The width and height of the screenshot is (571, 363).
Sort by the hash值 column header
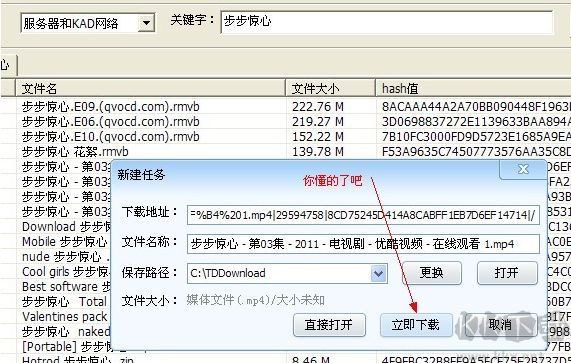coord(473,88)
